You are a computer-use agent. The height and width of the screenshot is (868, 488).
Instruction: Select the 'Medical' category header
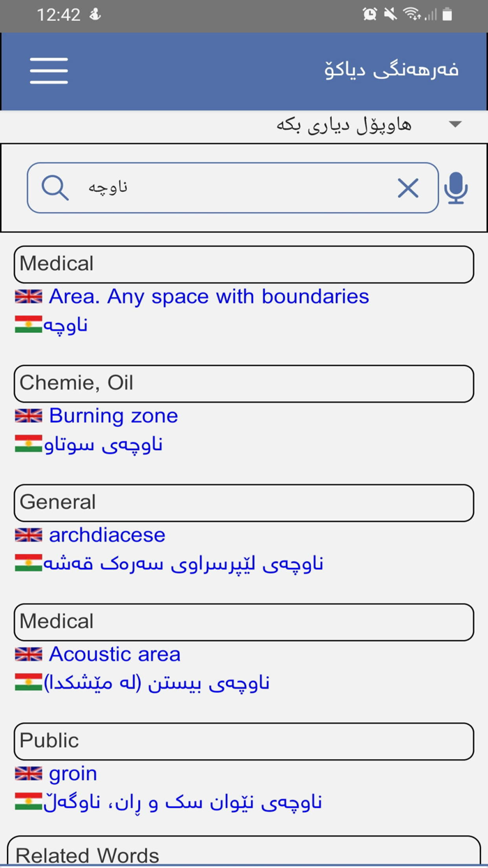244,264
